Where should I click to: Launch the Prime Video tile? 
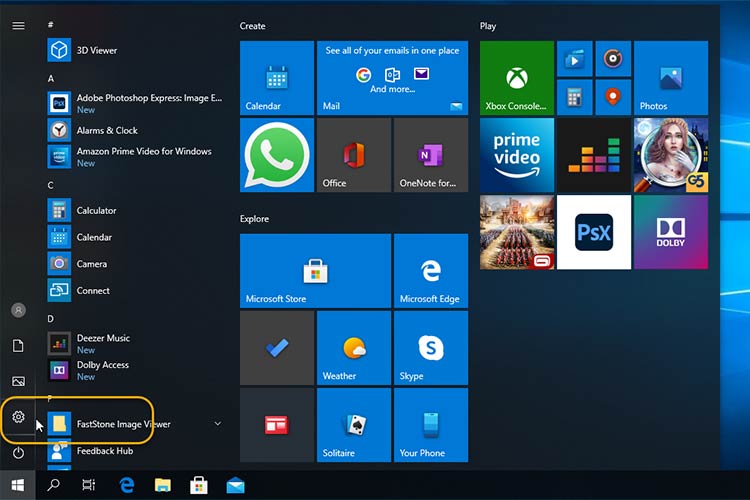(x=517, y=155)
